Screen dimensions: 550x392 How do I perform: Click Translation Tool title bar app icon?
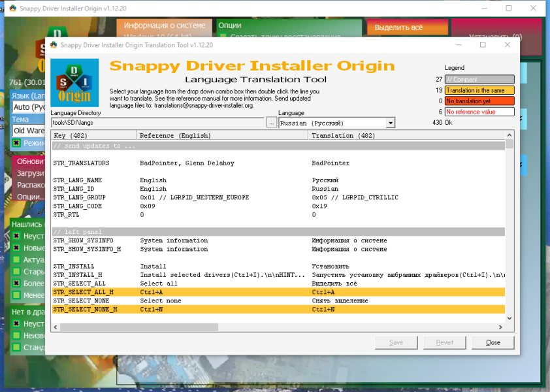tap(54, 45)
